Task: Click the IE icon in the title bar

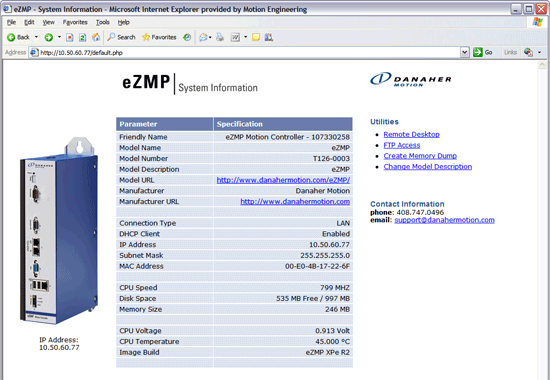Action: [x=7, y=9]
